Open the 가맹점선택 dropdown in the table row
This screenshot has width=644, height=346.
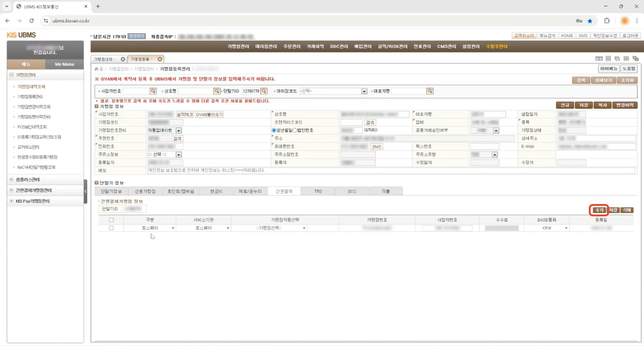(304, 228)
